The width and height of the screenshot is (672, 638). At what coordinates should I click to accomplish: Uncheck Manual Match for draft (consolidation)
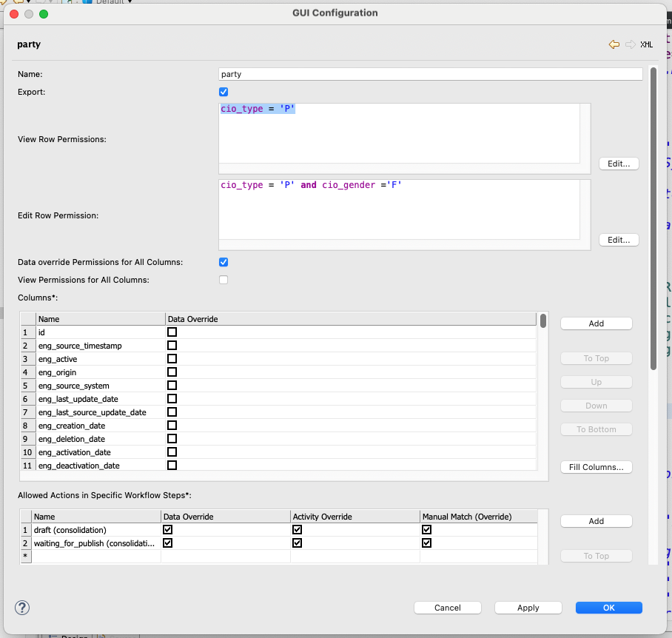(426, 529)
